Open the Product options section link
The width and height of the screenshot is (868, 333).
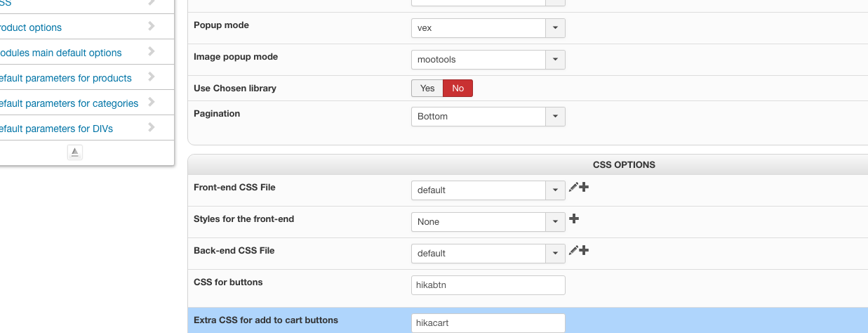[31, 27]
